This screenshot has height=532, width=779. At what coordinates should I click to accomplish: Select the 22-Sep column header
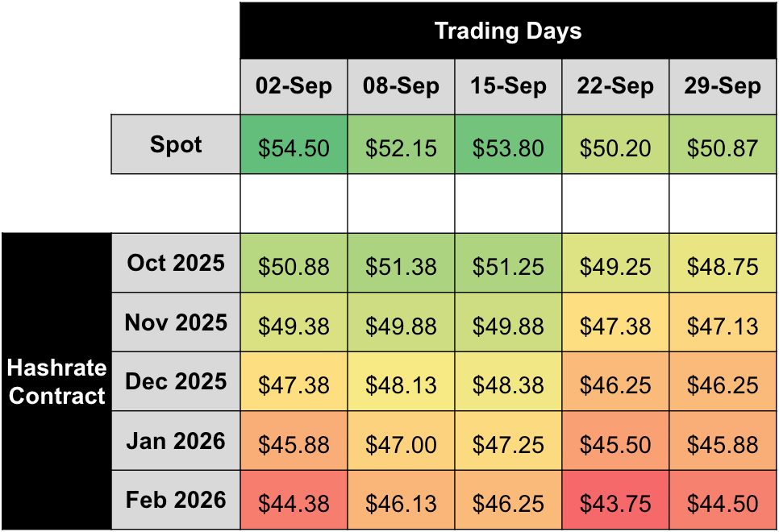(x=615, y=87)
